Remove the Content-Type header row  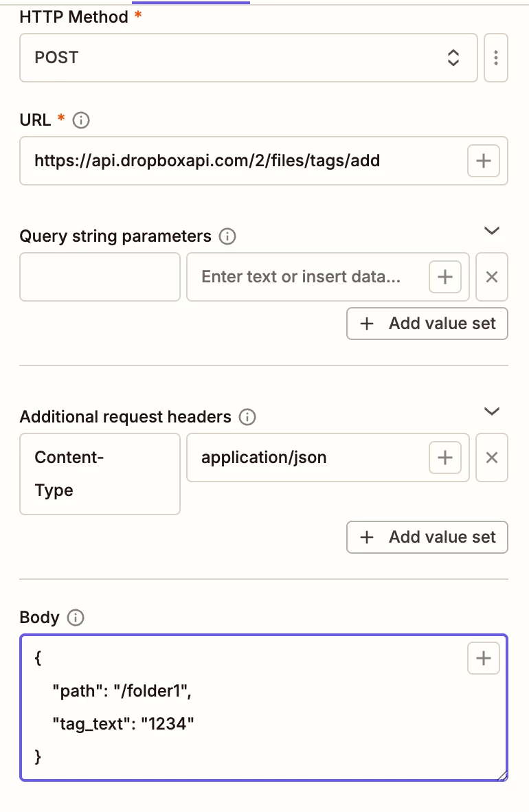(492, 458)
